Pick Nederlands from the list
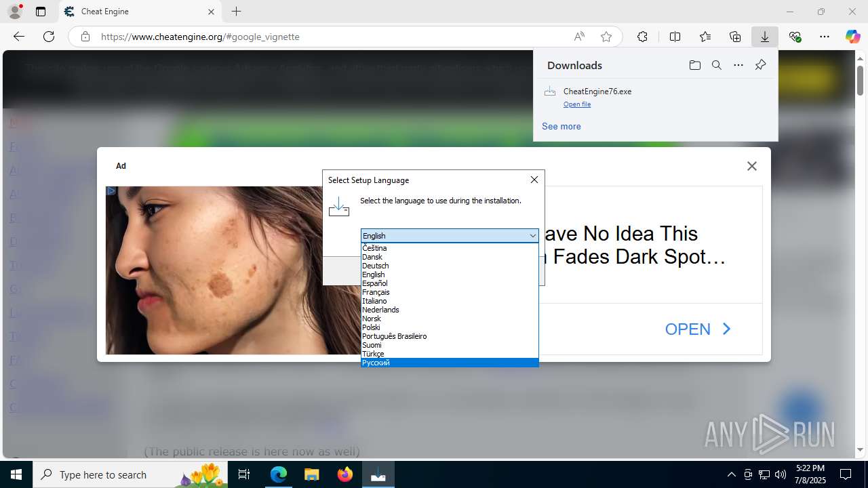The image size is (868, 488). point(450,310)
